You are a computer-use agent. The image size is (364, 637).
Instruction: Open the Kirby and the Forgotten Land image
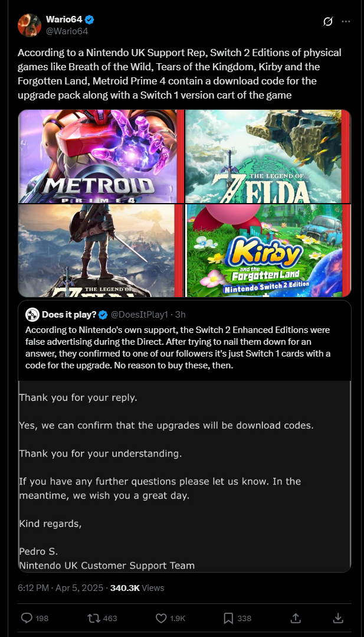click(x=268, y=250)
